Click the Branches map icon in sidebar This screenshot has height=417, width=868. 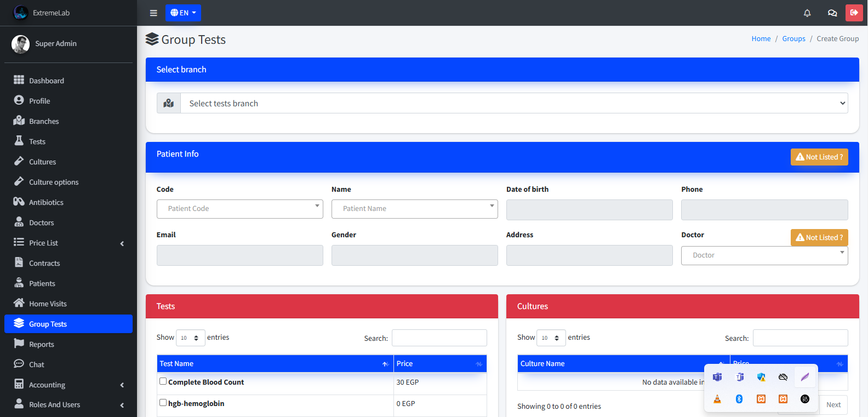tap(19, 121)
